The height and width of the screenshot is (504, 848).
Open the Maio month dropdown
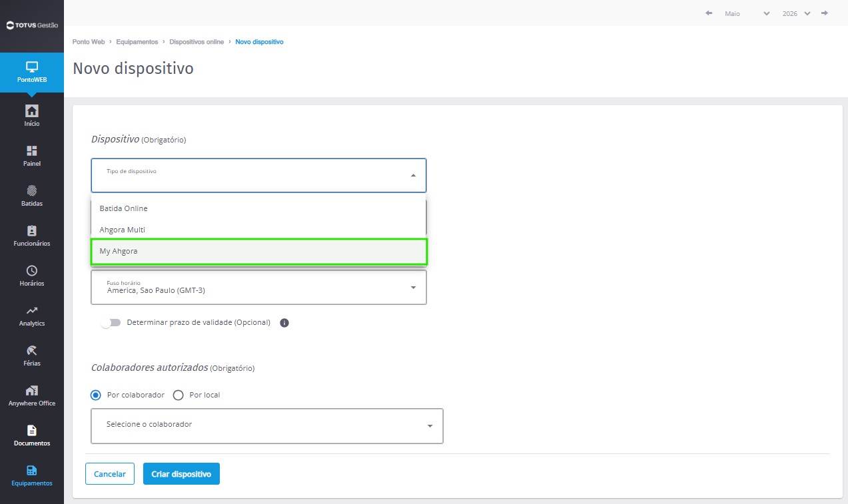[x=747, y=13]
